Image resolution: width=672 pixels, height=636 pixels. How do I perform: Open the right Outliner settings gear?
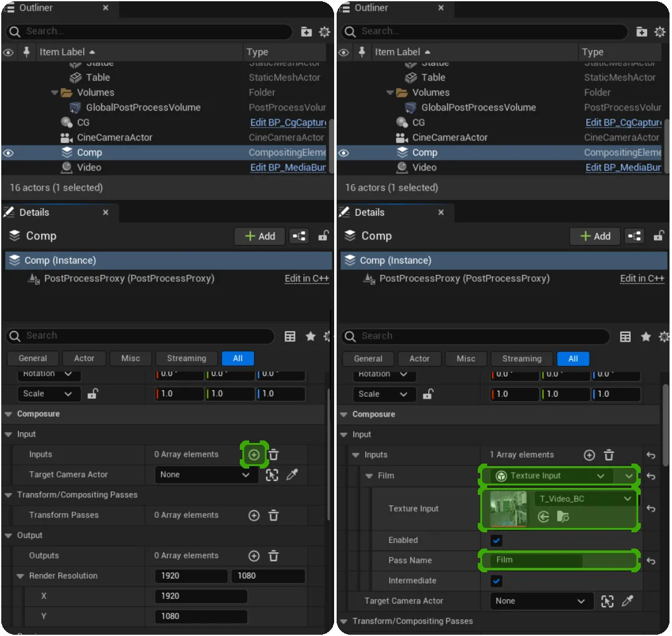660,32
